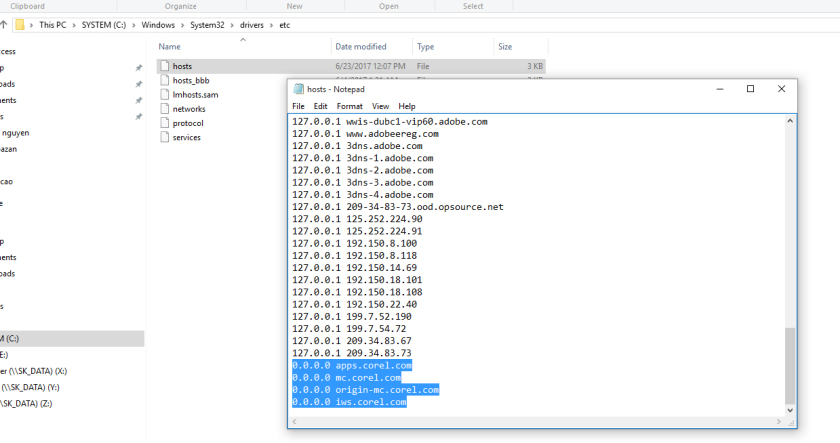Sort files by Date modified column

point(361,47)
